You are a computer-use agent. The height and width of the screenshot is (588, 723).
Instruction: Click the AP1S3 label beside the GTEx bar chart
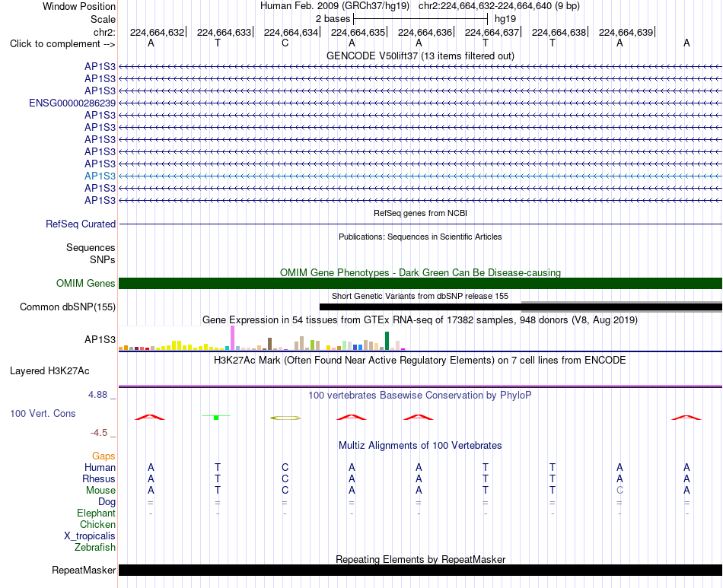[x=100, y=339]
